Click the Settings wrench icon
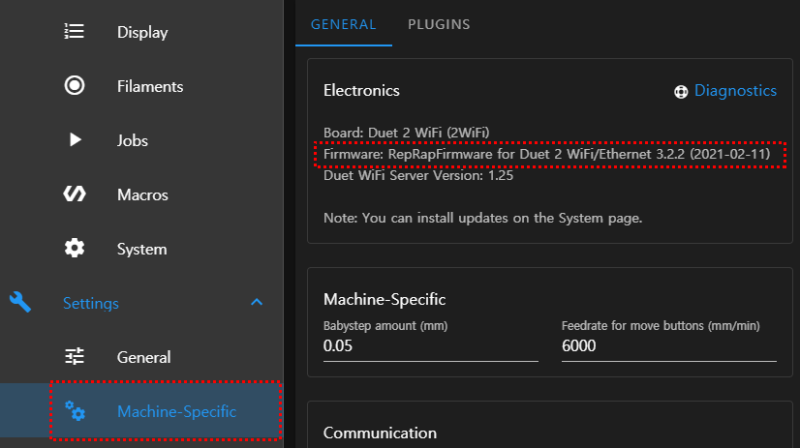 click(20, 302)
